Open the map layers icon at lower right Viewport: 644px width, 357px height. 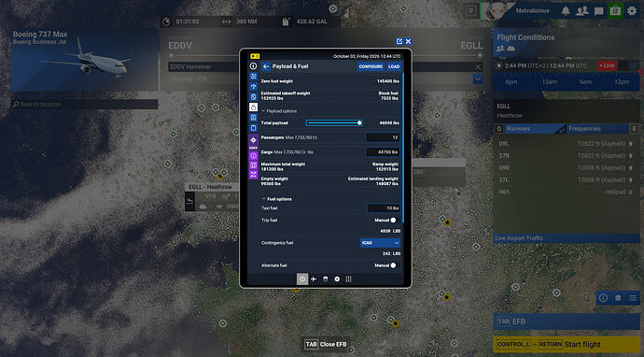pos(618,298)
